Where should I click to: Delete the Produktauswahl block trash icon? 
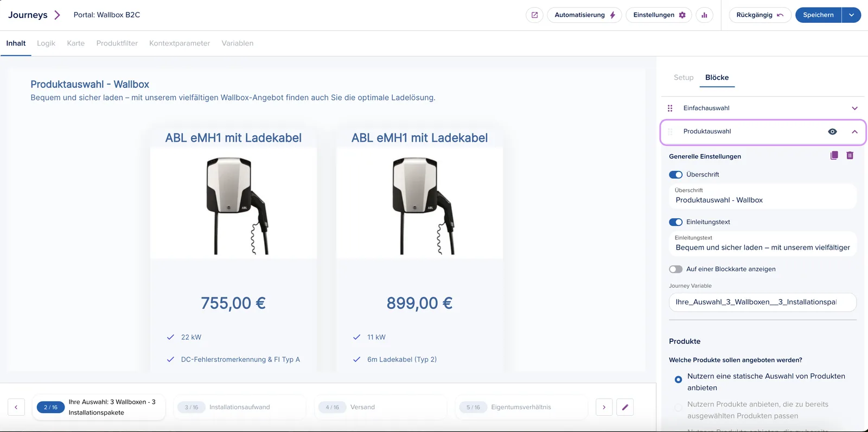click(850, 156)
